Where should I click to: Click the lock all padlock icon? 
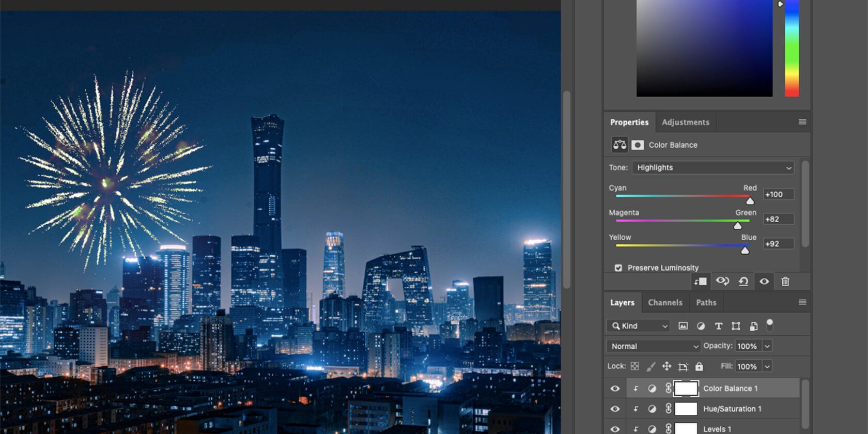699,366
